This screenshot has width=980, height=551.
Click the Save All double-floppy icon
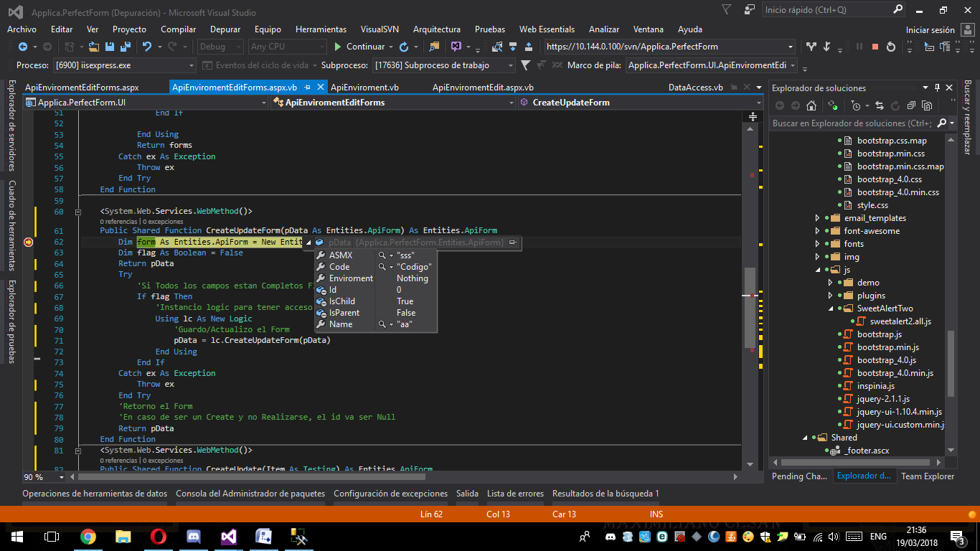click(x=126, y=47)
